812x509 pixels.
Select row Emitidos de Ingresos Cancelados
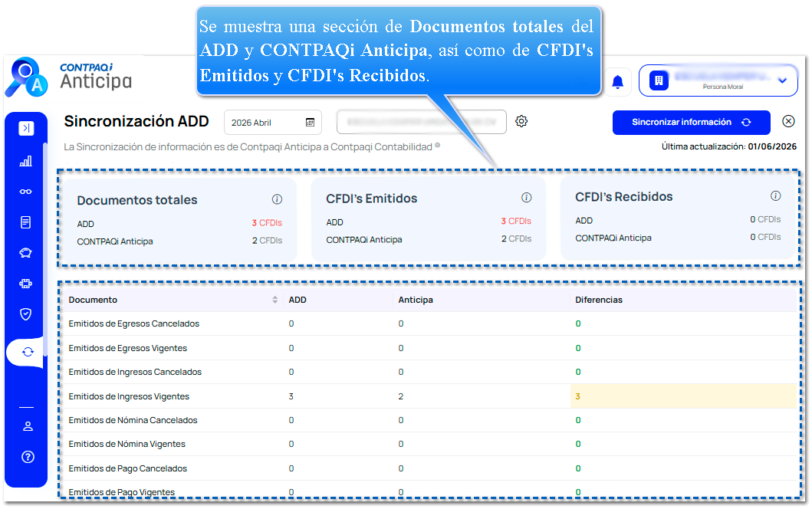(x=429, y=372)
